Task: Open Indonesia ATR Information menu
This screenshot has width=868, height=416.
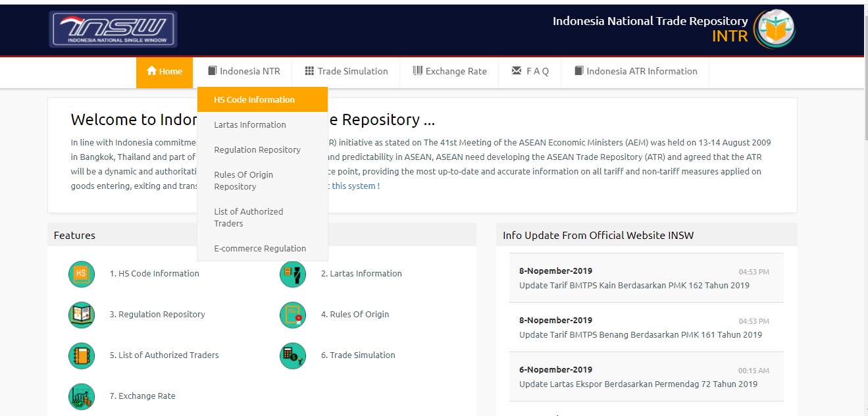Action: coord(635,72)
